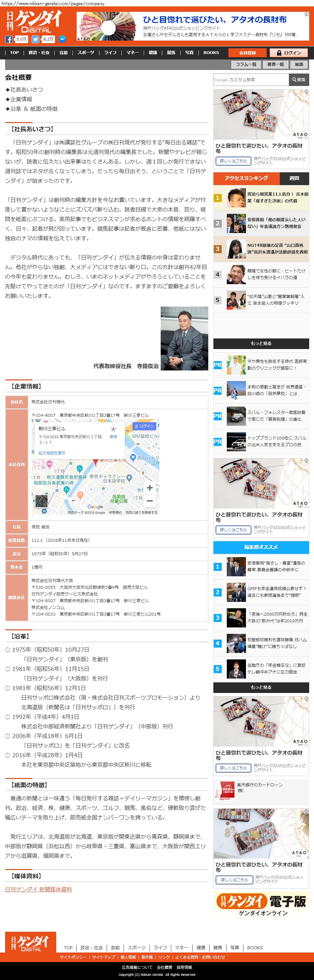Open the 利用規約 link on the map

pos(115,512)
